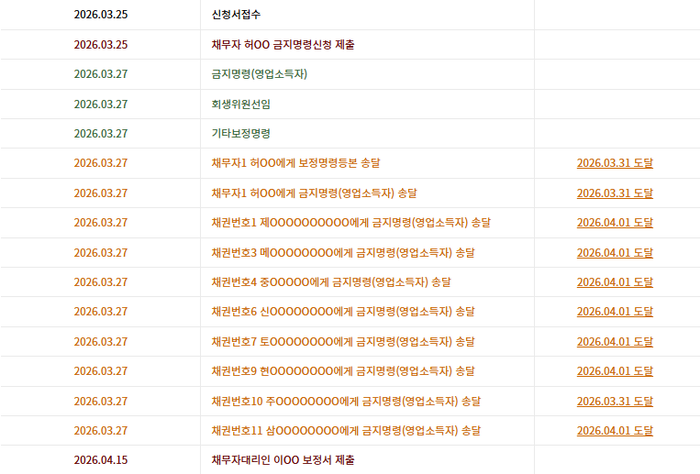Screen dimensions: 700x474
Task: Open 2026.03.31 도달 link for 채권번호10
Action: coord(615,401)
